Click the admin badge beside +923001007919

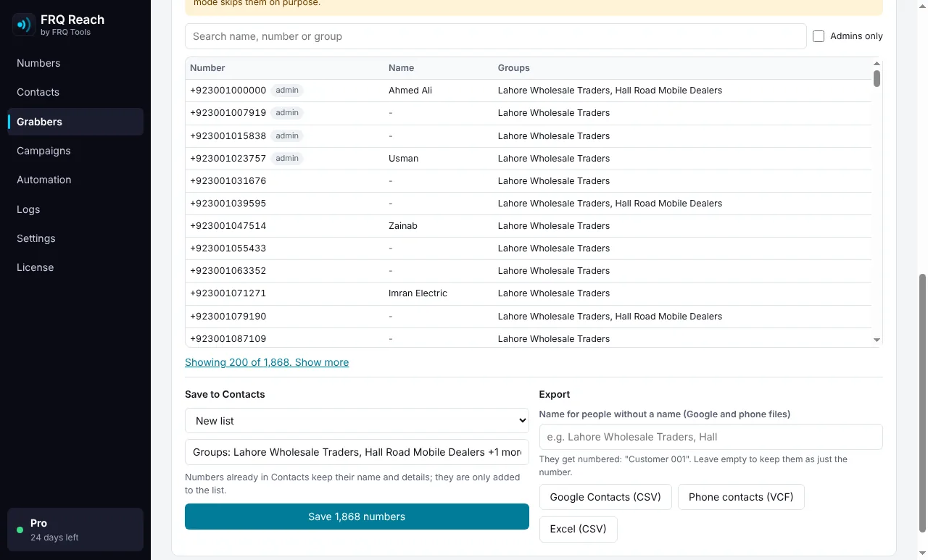pyautogui.click(x=287, y=113)
